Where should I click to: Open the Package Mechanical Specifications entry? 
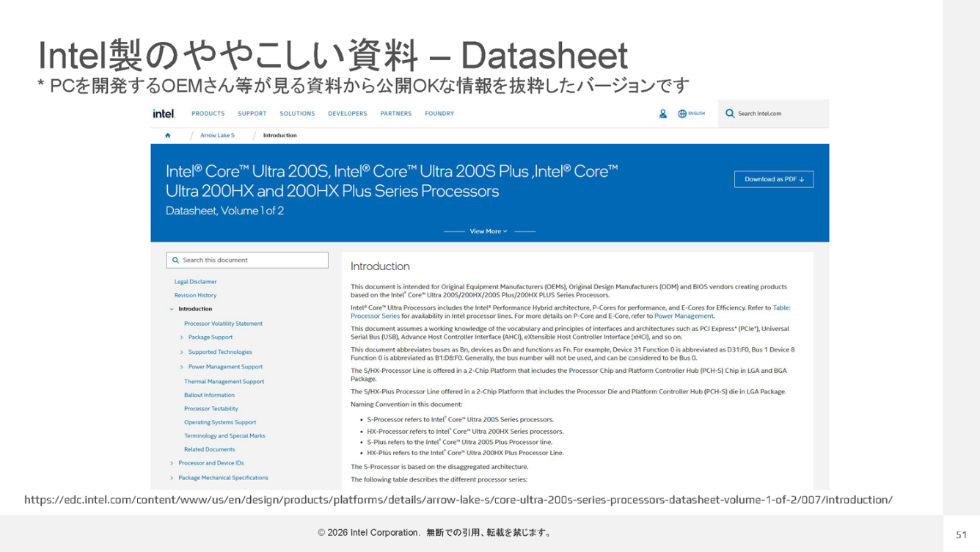(x=223, y=478)
